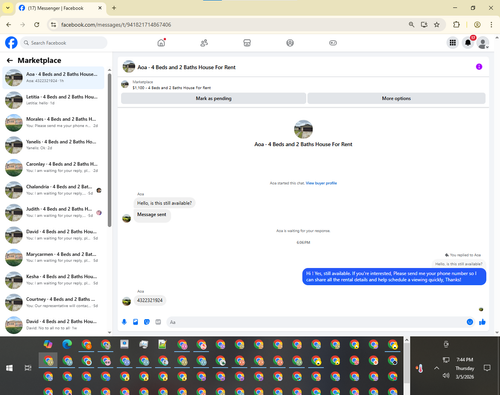
Task: Choose a sticker with the sticker icon
Action: [147, 322]
